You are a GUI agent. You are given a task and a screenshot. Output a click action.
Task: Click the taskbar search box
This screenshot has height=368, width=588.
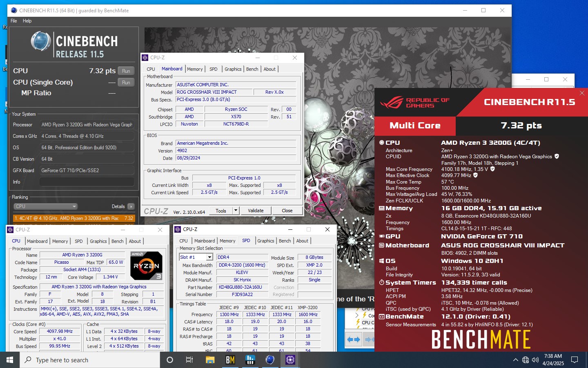click(90, 360)
